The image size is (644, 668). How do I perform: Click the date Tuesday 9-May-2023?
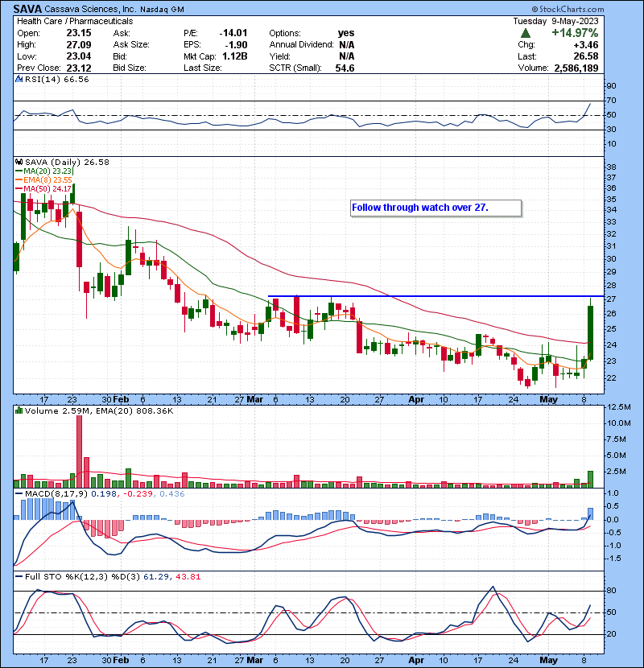(555, 21)
